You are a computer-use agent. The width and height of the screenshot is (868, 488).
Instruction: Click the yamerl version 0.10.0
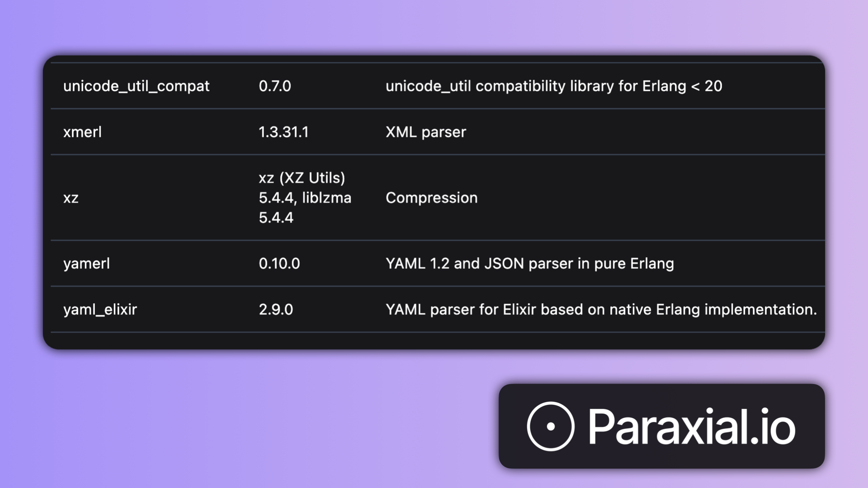279,263
